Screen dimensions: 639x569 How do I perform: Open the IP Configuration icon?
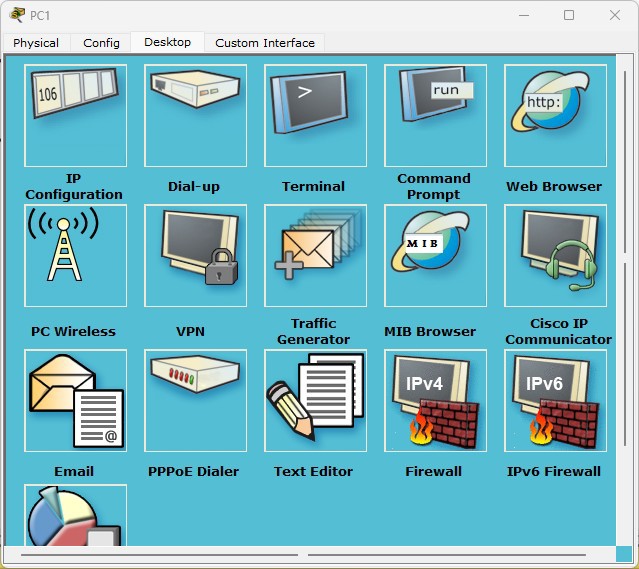click(75, 115)
